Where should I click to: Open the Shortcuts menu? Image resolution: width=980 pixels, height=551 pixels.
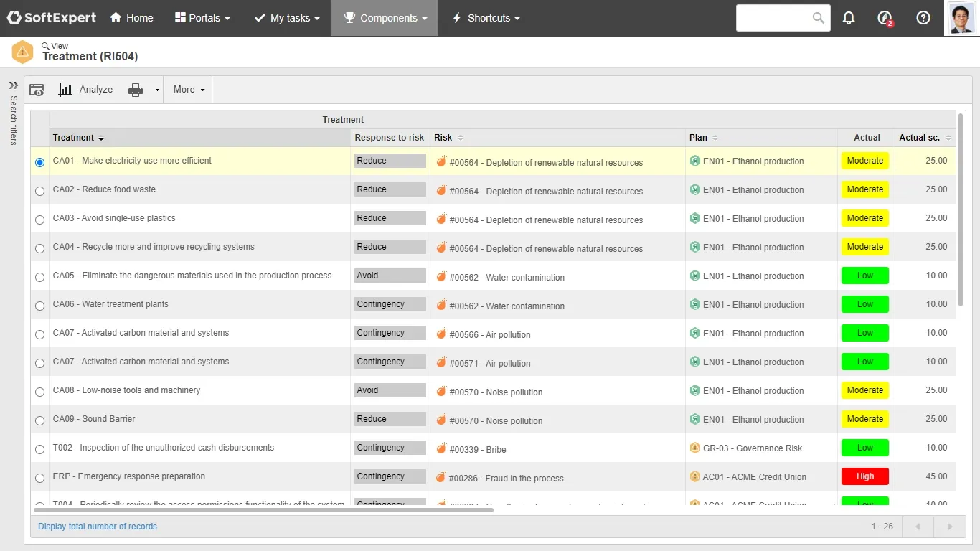486,18
